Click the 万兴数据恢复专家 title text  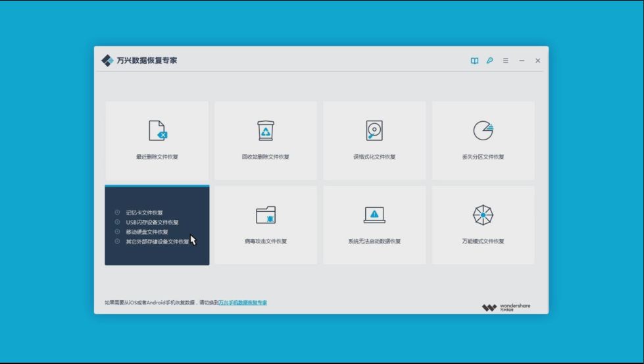pos(147,61)
